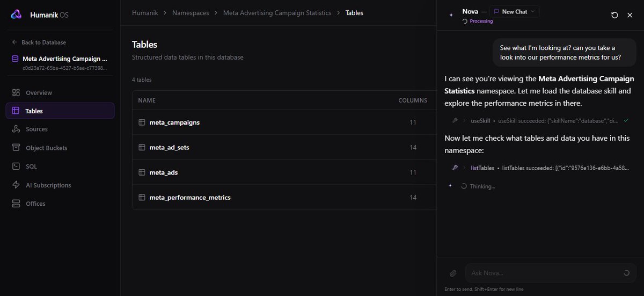Click the Object Buckets icon

(x=16, y=148)
